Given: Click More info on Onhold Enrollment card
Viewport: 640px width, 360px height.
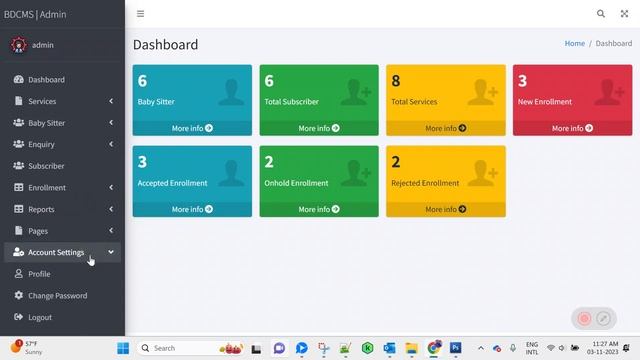Looking at the screenshot, I should pos(319,209).
